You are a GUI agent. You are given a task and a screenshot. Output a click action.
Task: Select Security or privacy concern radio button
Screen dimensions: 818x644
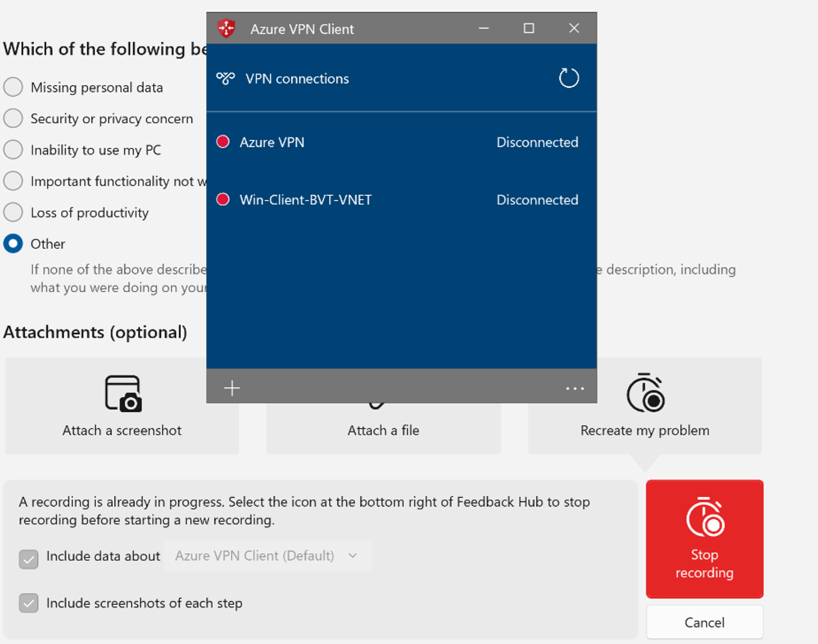pos(13,119)
